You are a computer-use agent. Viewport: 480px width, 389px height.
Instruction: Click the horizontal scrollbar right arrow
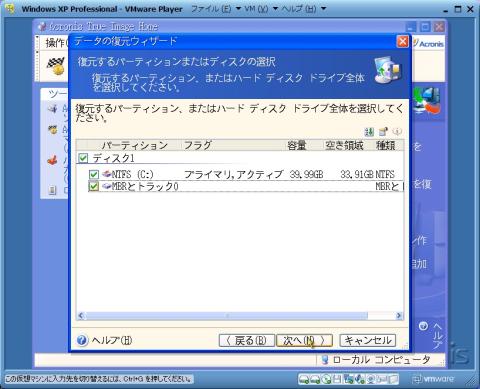(399, 315)
